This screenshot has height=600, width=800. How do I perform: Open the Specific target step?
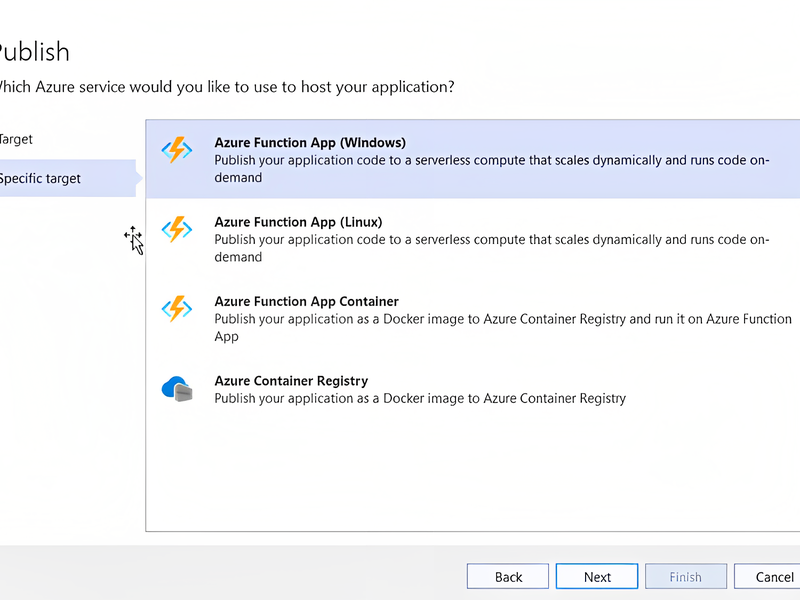[67, 178]
